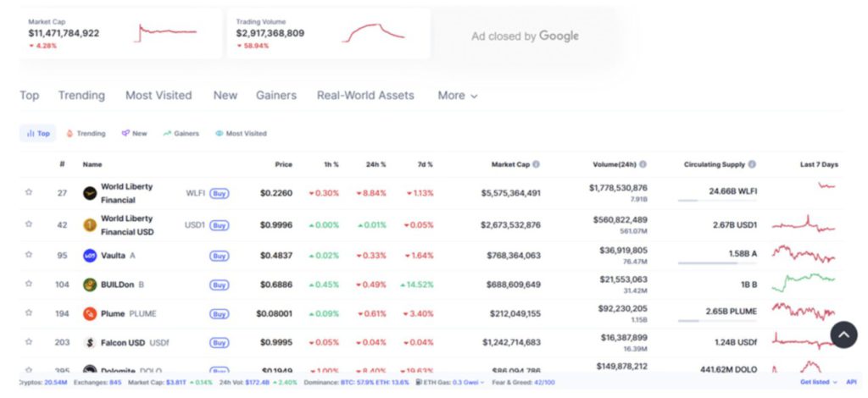Viewport: 868px width, 398px height.
Task: Select the Most Visited filter chip
Action: click(x=241, y=134)
